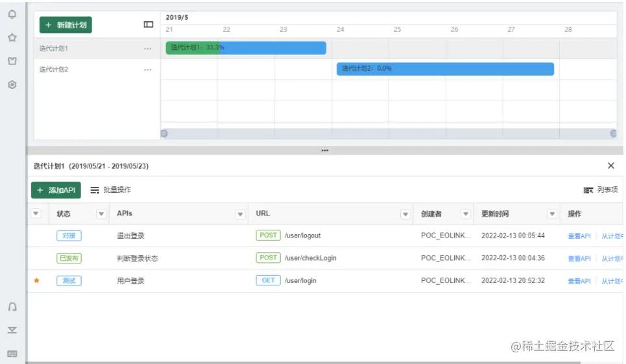Click day 27 in the timeline header
Image resolution: width=626 pixels, height=364 pixels.
point(511,30)
